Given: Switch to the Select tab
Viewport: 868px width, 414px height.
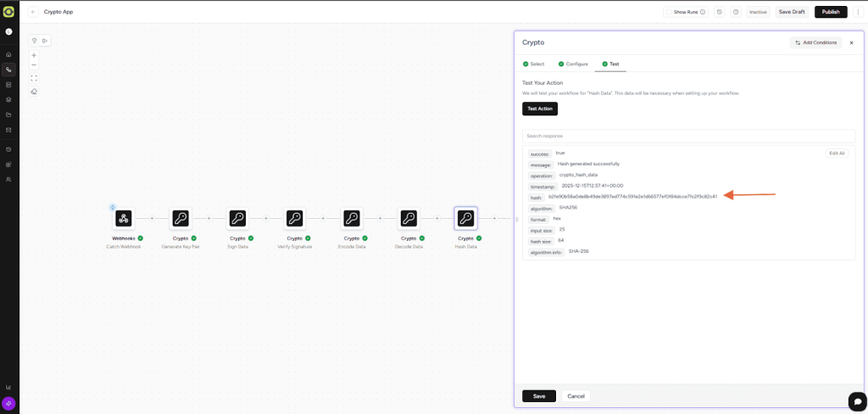Looking at the screenshot, I should [x=533, y=64].
